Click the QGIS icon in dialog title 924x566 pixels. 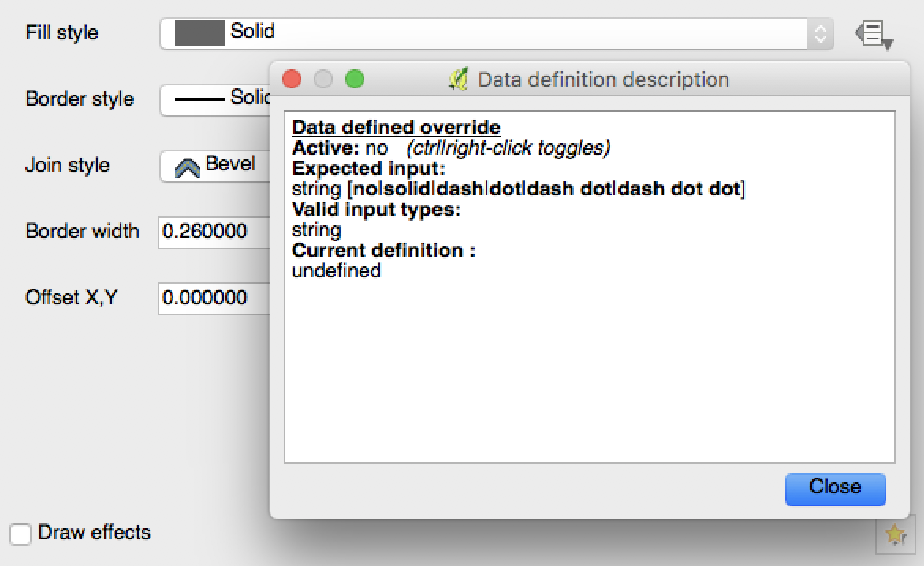(459, 79)
